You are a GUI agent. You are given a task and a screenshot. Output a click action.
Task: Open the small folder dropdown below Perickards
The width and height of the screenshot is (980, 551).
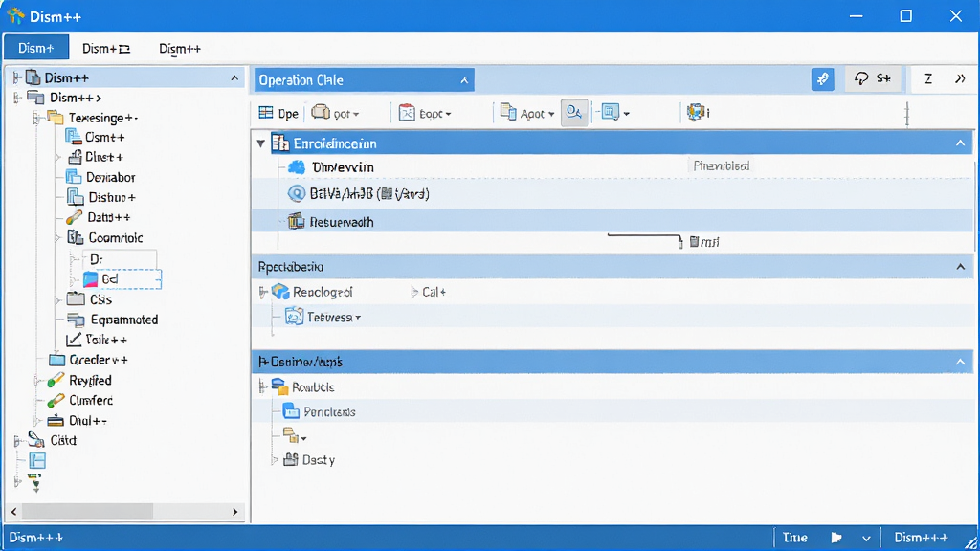[x=295, y=436]
